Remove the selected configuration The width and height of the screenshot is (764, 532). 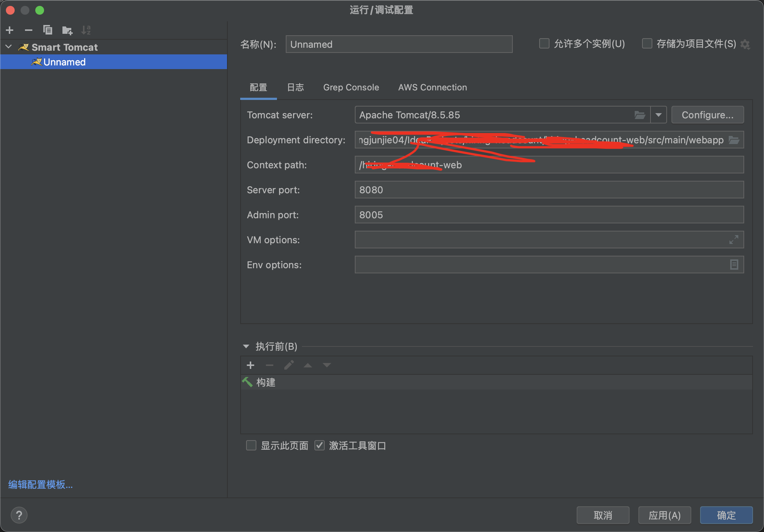[x=29, y=30]
